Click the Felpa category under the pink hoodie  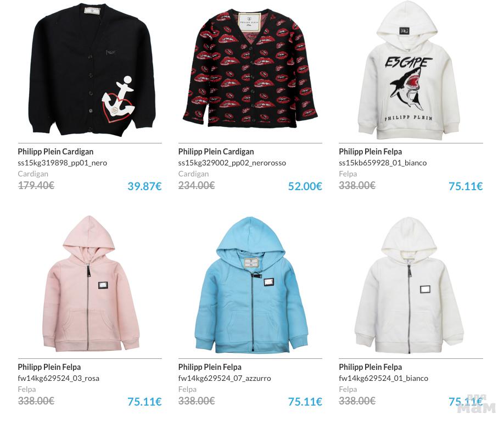click(x=27, y=389)
